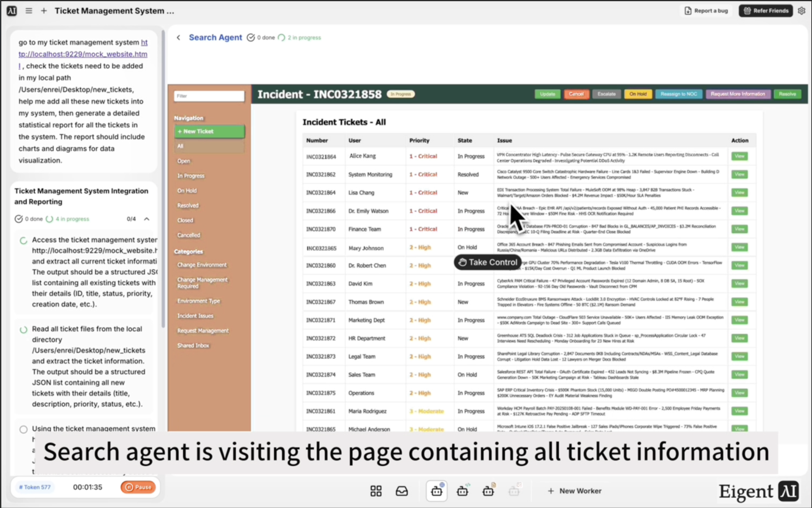Select the dimmed multimodal agent robot icon
The height and width of the screenshot is (508, 812).
click(514, 491)
